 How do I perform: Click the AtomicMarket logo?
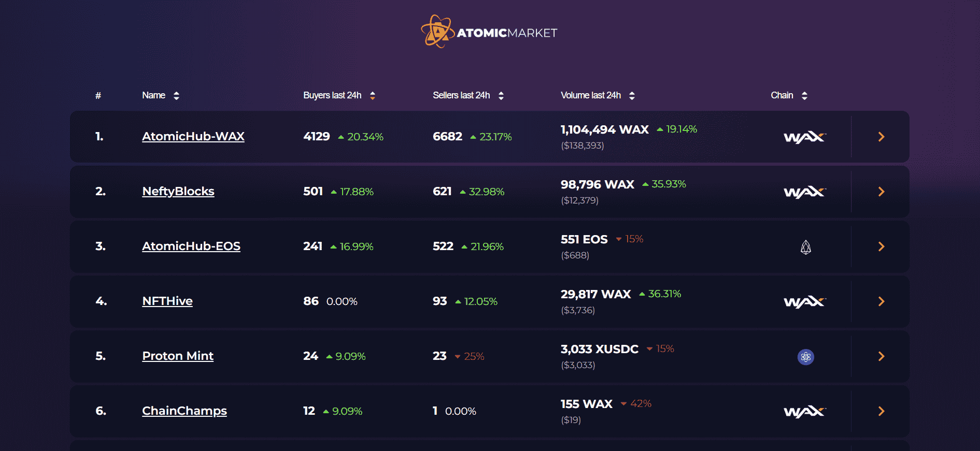tap(489, 32)
